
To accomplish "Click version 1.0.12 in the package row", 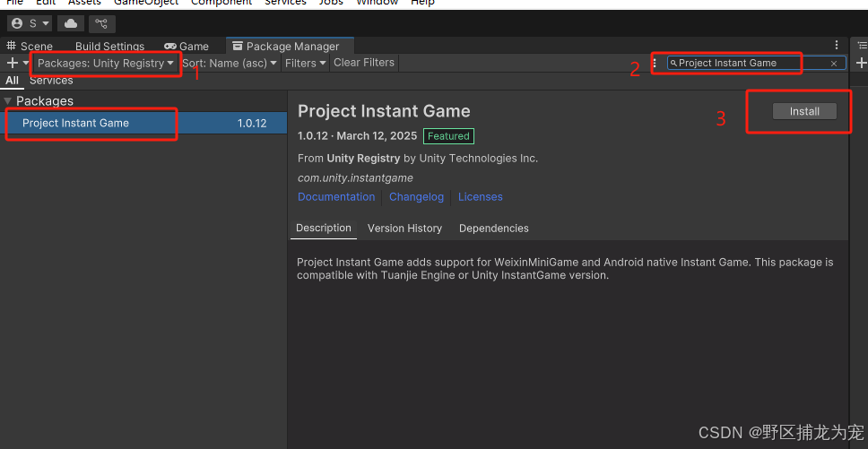I will pyautogui.click(x=252, y=124).
